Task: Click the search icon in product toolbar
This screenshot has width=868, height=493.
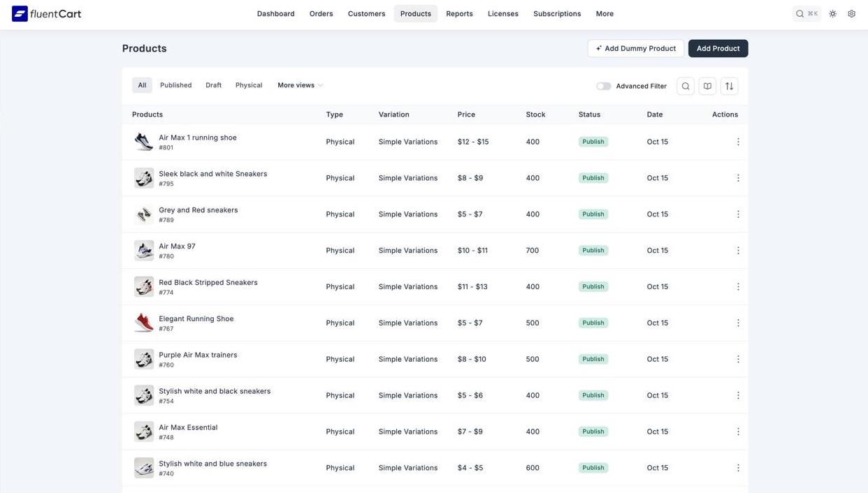Action: pos(686,86)
